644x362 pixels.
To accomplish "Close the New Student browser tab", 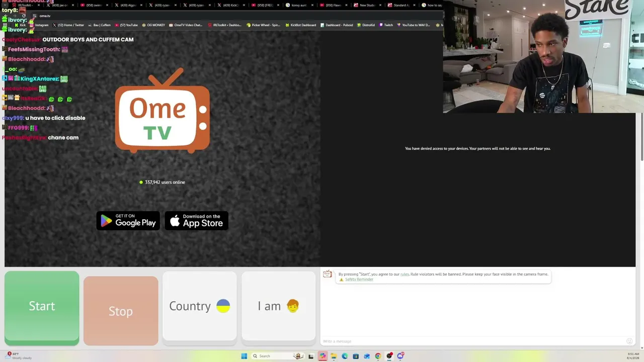I will coord(380,5).
